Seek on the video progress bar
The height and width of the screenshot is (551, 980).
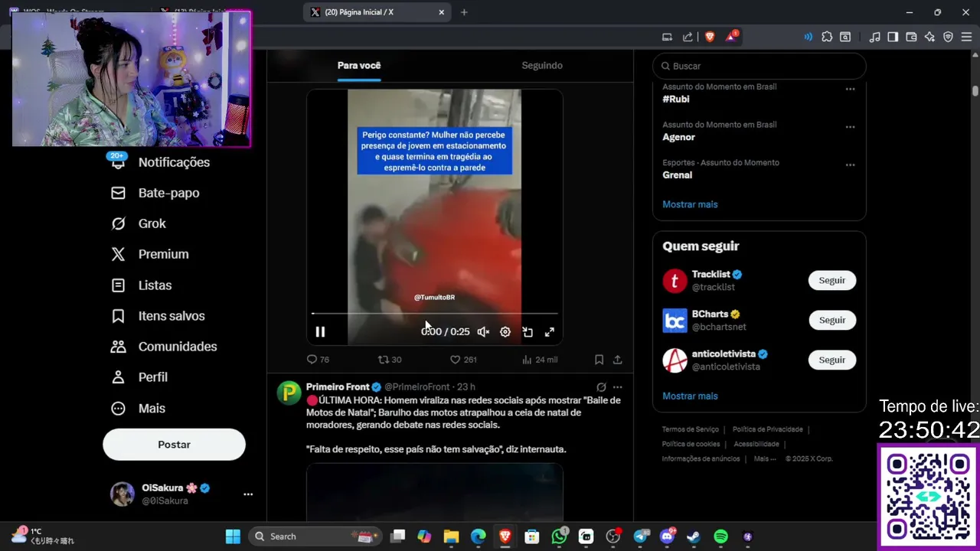click(435, 314)
